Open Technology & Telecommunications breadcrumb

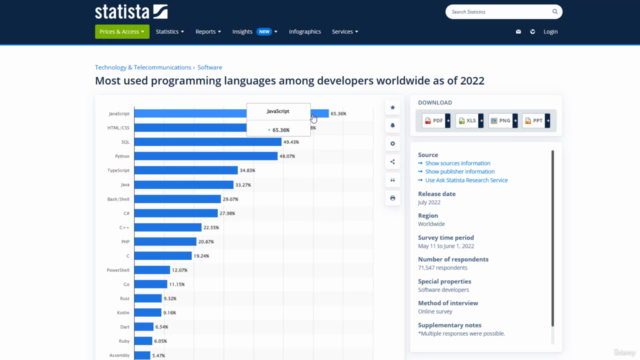(x=143, y=67)
